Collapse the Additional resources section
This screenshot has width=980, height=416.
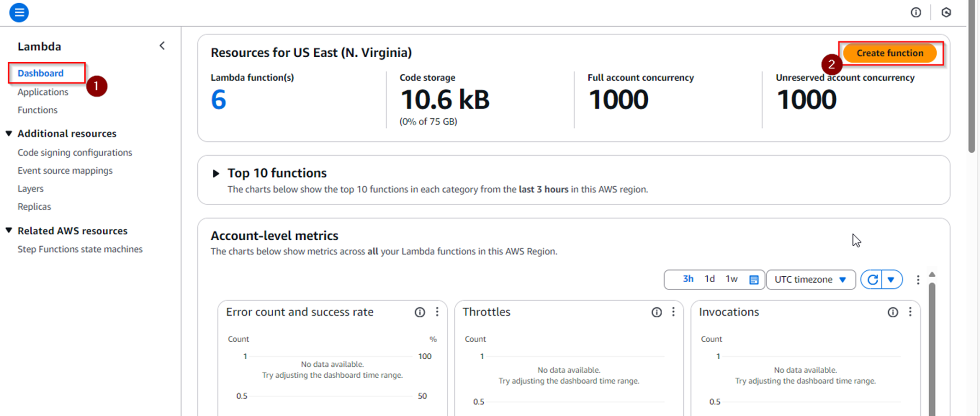tap(9, 133)
